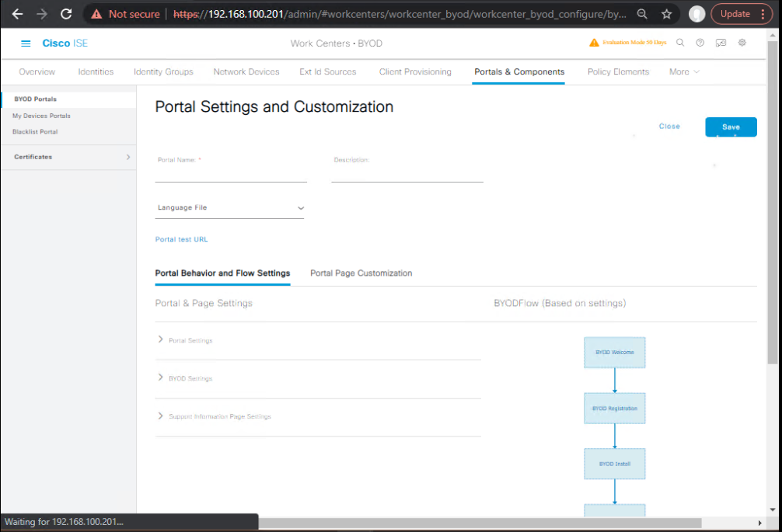Click the browser forward arrow
The image size is (782, 532).
(x=42, y=14)
